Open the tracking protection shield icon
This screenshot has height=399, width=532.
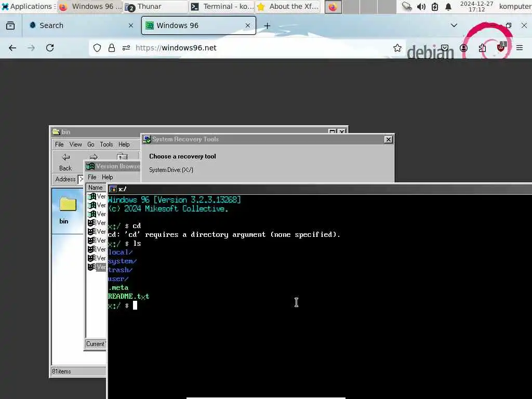pos(97,48)
